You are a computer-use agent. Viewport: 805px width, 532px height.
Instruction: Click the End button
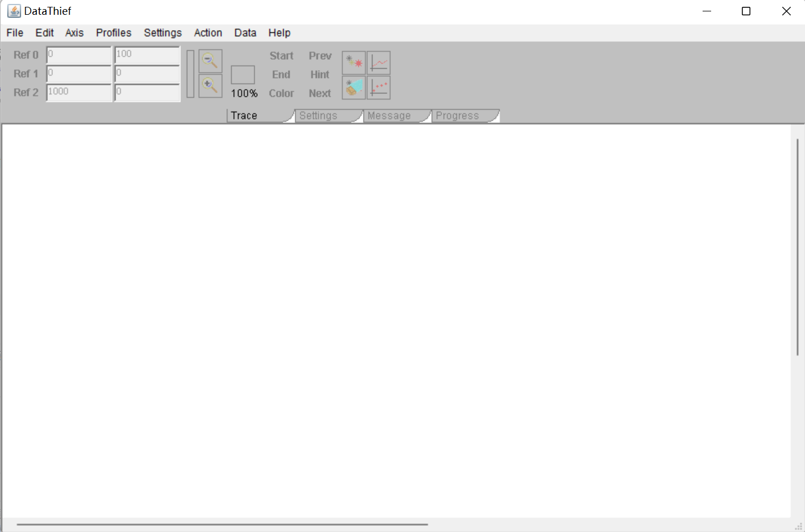[281, 75]
